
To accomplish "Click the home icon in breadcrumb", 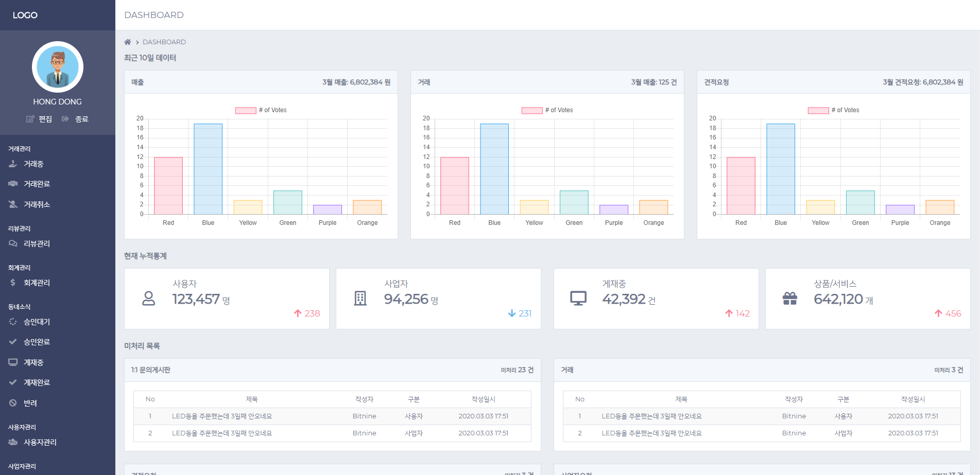I will [128, 42].
